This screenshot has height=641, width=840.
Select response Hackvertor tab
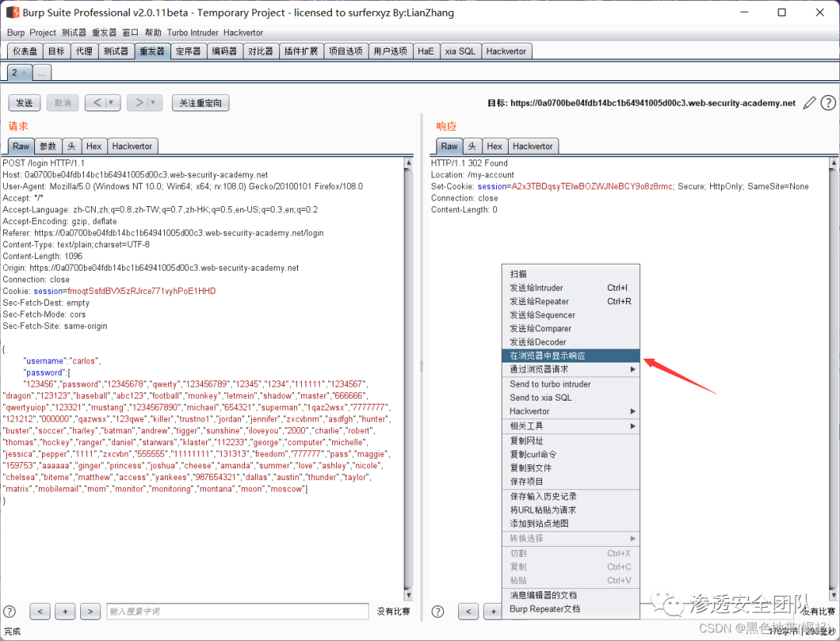[x=533, y=146]
